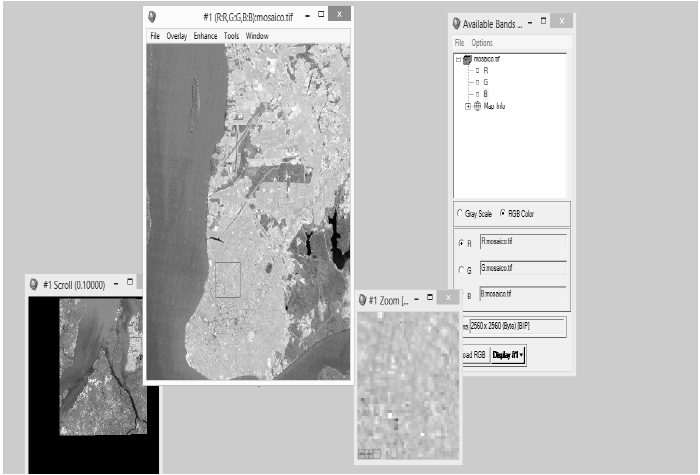Click the Available Bands window title icon
The image size is (700, 475).
pos(457,23)
